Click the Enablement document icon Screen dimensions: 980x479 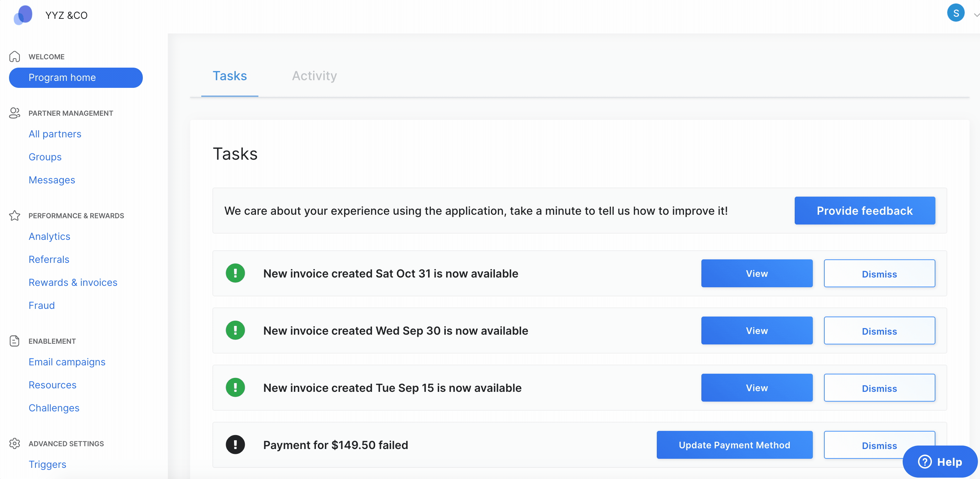coord(15,341)
